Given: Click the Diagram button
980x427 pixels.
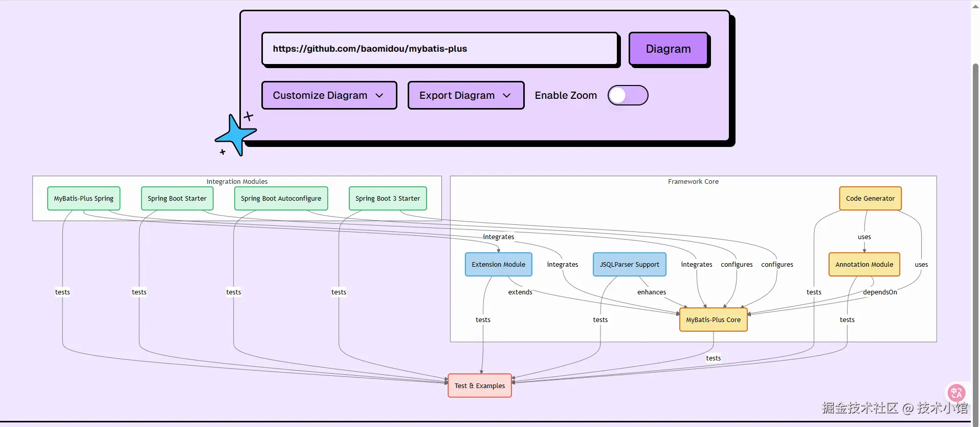Looking at the screenshot, I should click(x=668, y=49).
